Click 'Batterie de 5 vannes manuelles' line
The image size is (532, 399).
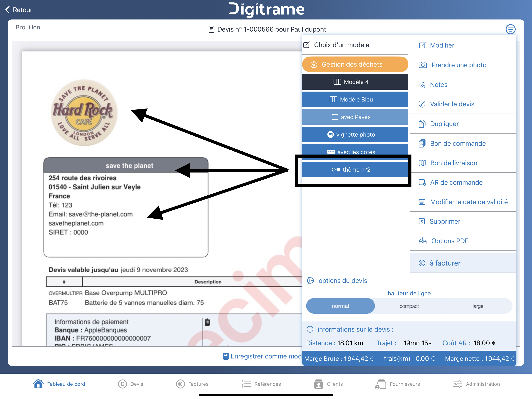pyautogui.click(x=144, y=303)
